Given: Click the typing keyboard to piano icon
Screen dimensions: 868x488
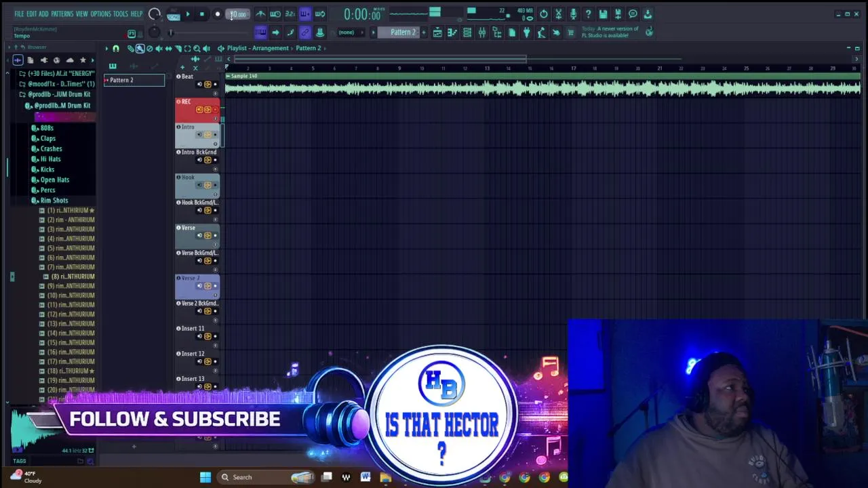Looking at the screenshot, I should [x=260, y=33].
